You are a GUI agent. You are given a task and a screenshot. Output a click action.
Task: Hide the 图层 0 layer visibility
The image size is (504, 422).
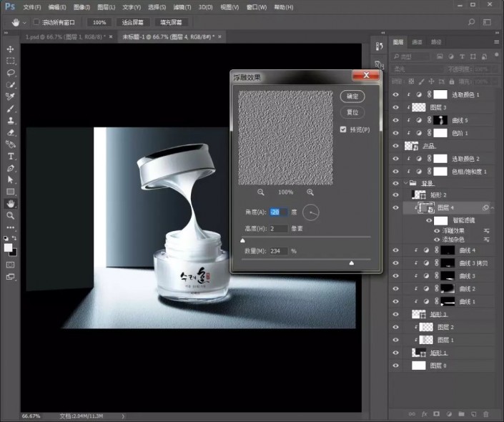396,365
